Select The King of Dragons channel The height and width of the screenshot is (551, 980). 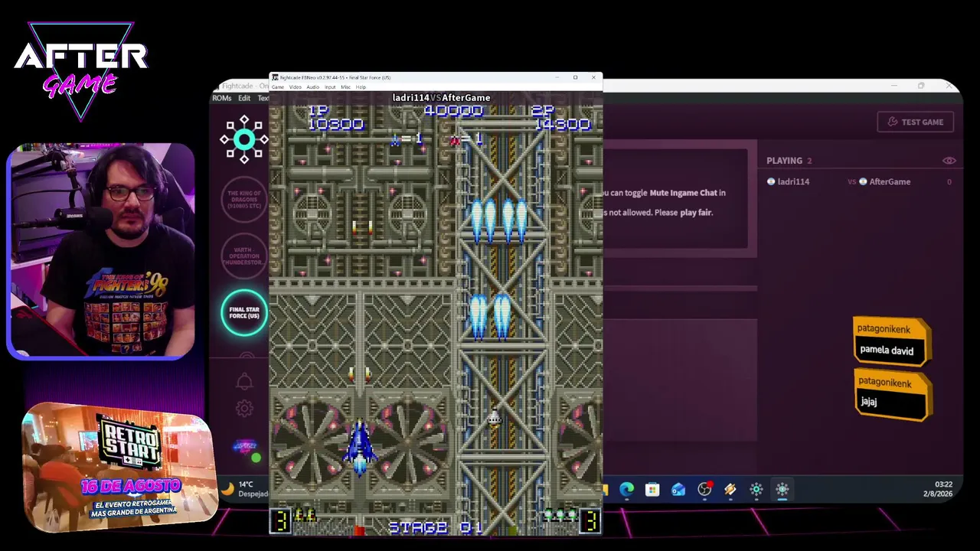(x=243, y=200)
